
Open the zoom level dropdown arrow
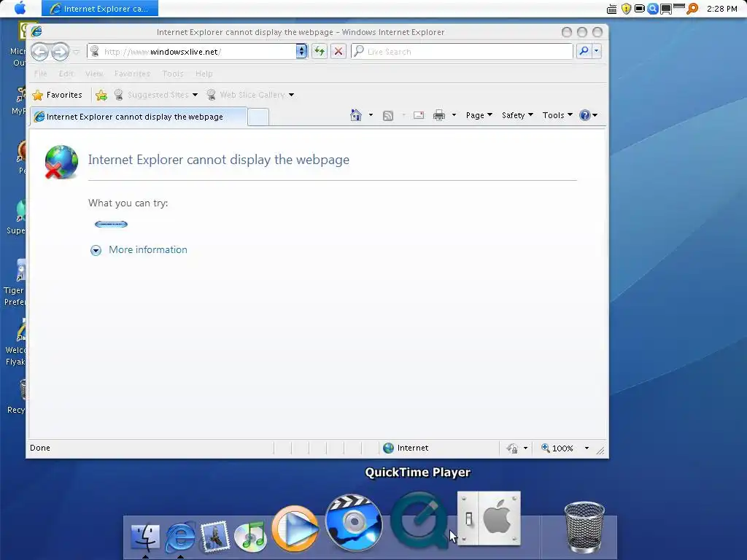[587, 448]
